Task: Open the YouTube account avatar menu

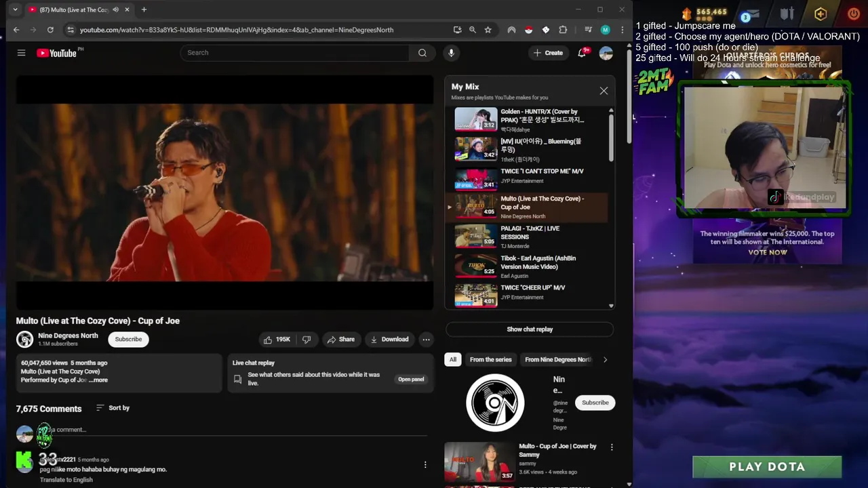Action: [x=606, y=53]
